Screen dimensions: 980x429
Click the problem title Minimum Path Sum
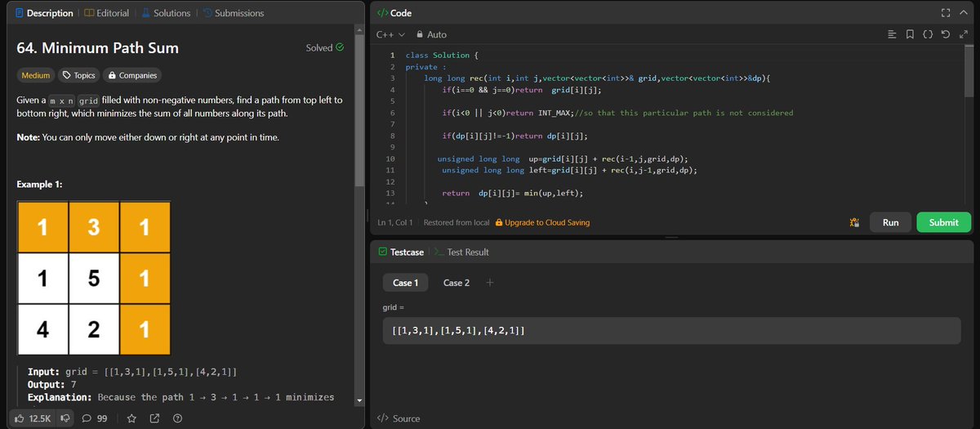click(x=97, y=47)
